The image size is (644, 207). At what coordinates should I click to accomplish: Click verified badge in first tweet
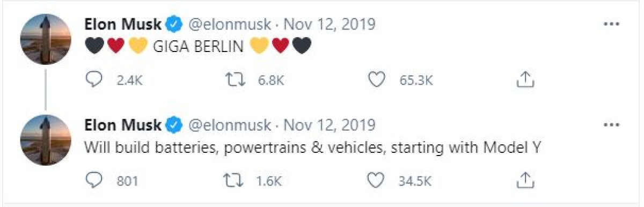173,24
